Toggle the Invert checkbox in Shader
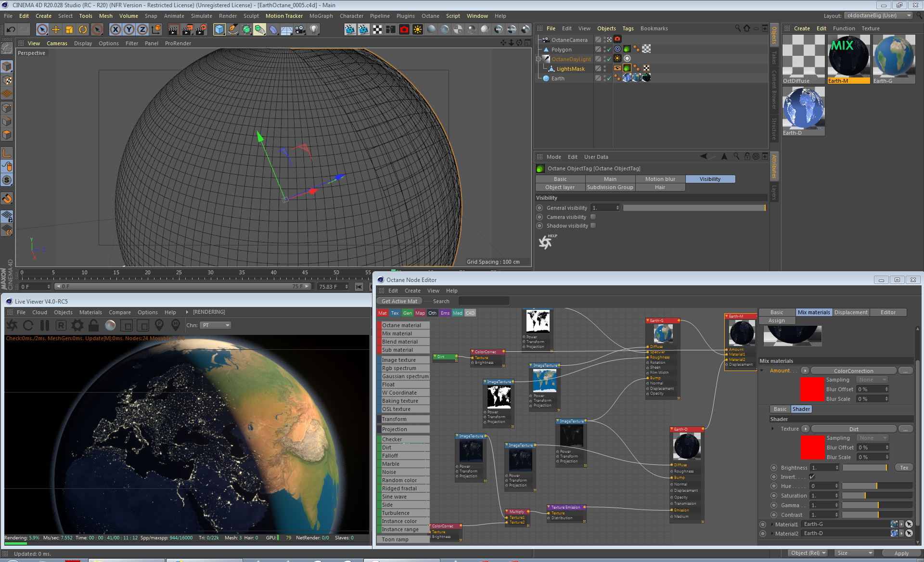 [x=812, y=477]
